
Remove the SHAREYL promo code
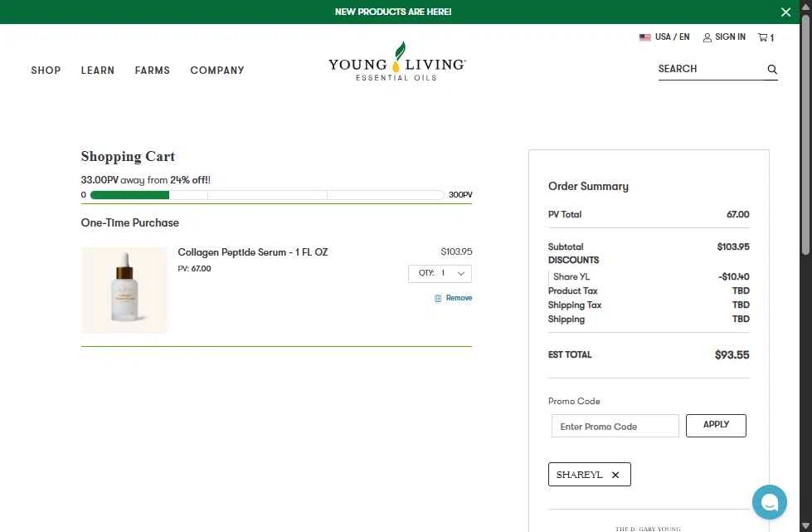[615, 475]
